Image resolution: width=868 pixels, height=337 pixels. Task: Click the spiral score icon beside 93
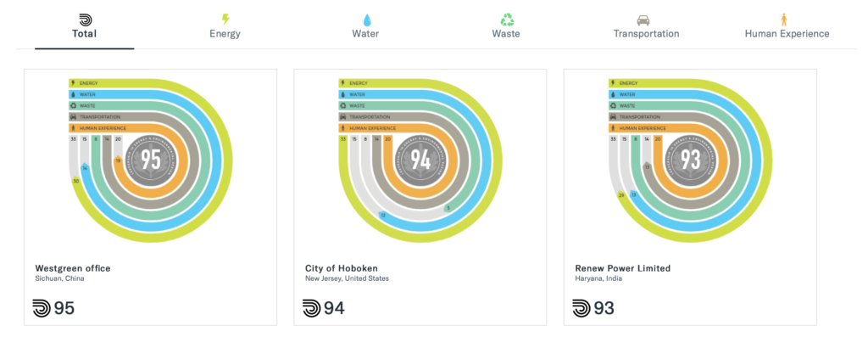581,308
